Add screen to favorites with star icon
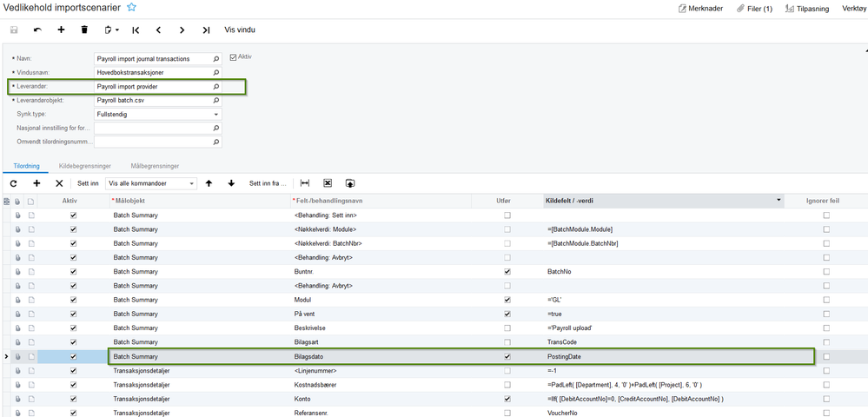 (132, 7)
